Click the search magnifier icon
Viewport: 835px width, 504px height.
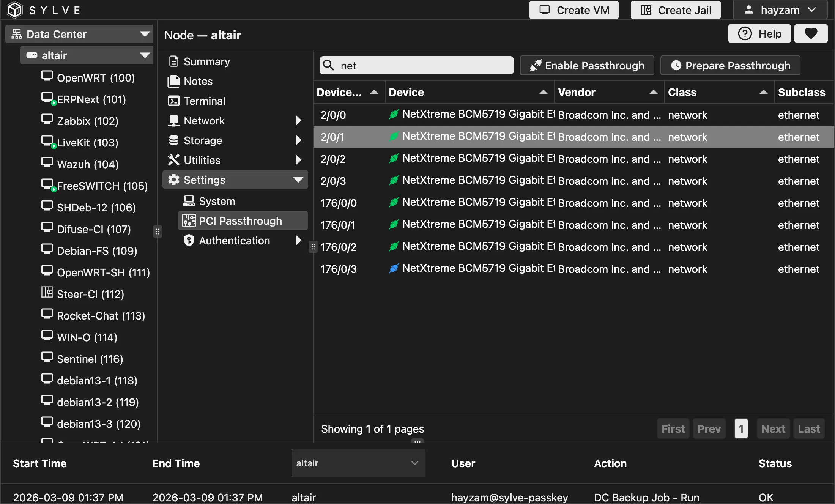(x=329, y=66)
